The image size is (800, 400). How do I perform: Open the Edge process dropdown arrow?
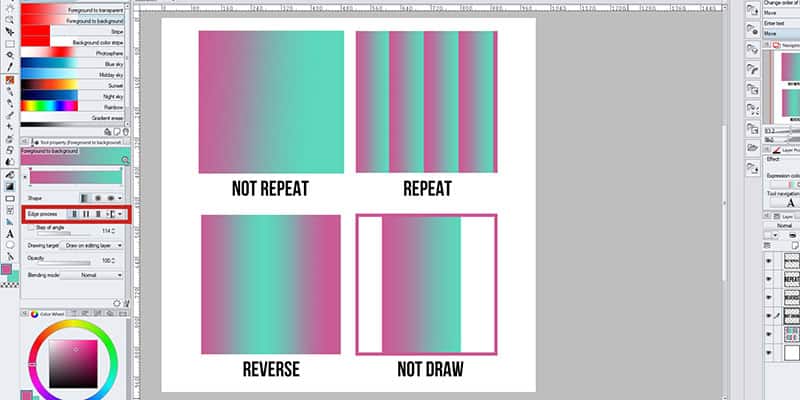(120, 214)
